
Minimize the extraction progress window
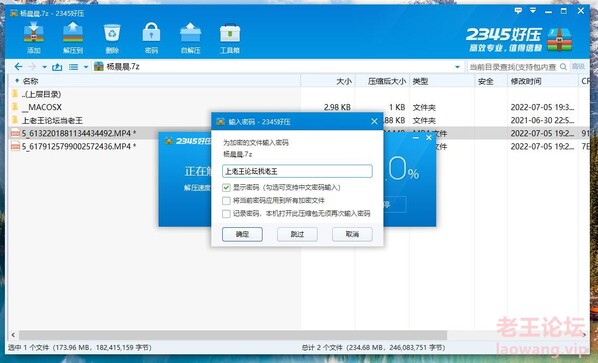tap(416, 138)
